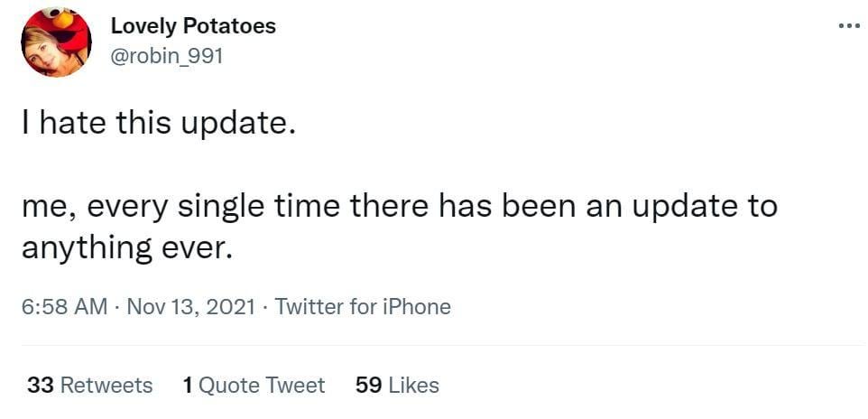Click the Nov 13, 2021 date
868x419 pixels.
[x=191, y=307]
